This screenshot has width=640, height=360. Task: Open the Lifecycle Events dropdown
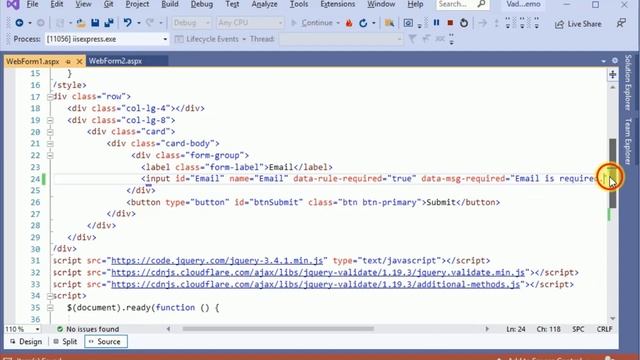tap(210, 39)
